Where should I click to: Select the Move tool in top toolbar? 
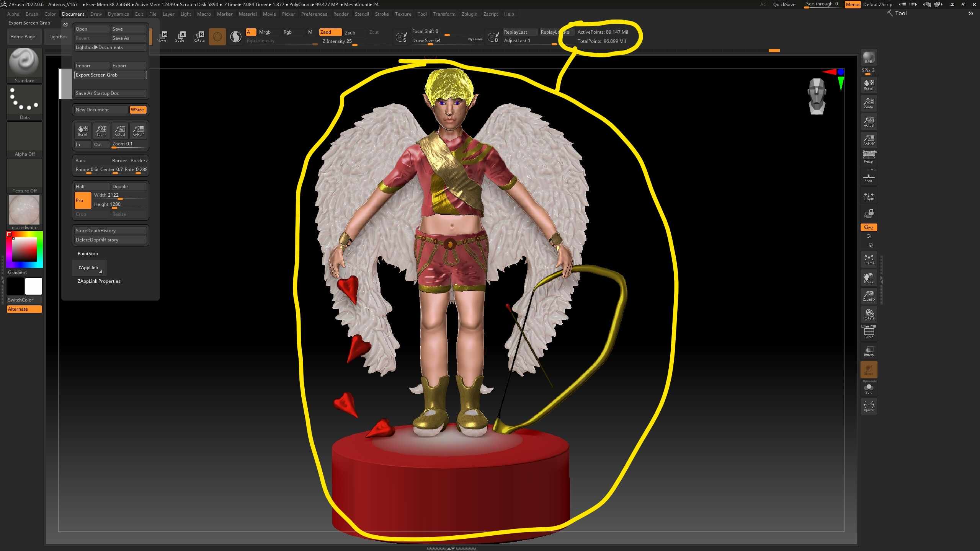click(162, 36)
